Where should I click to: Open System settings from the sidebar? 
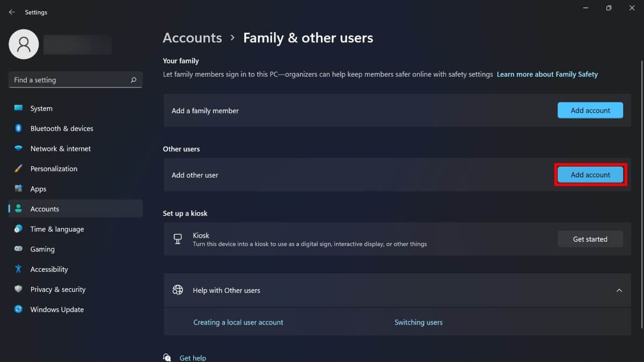click(x=41, y=108)
